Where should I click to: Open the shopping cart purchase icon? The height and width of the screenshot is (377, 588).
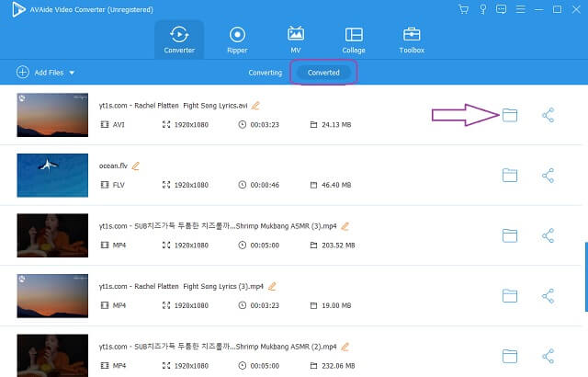click(463, 9)
